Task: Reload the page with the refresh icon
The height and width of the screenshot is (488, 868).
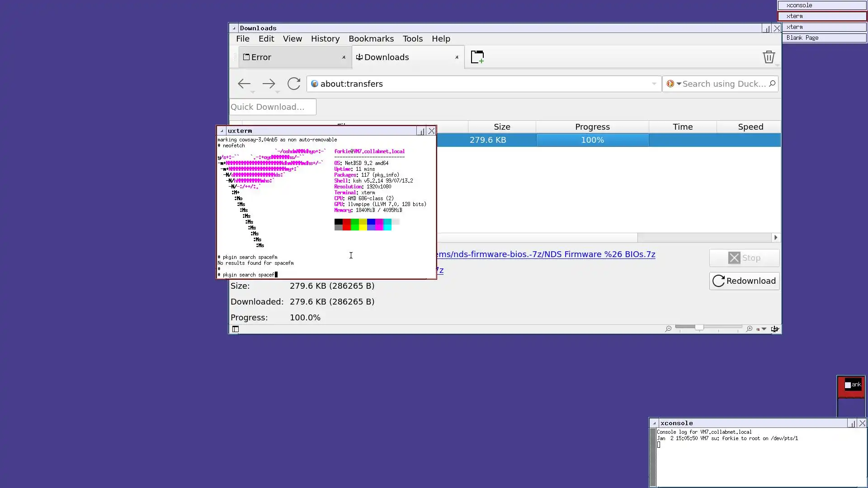Action: [x=294, y=84]
